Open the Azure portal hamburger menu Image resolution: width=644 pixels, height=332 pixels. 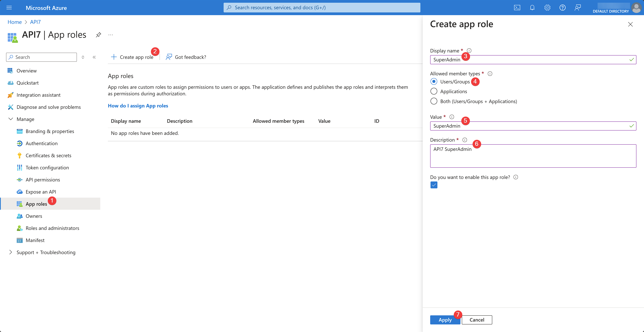9,8
